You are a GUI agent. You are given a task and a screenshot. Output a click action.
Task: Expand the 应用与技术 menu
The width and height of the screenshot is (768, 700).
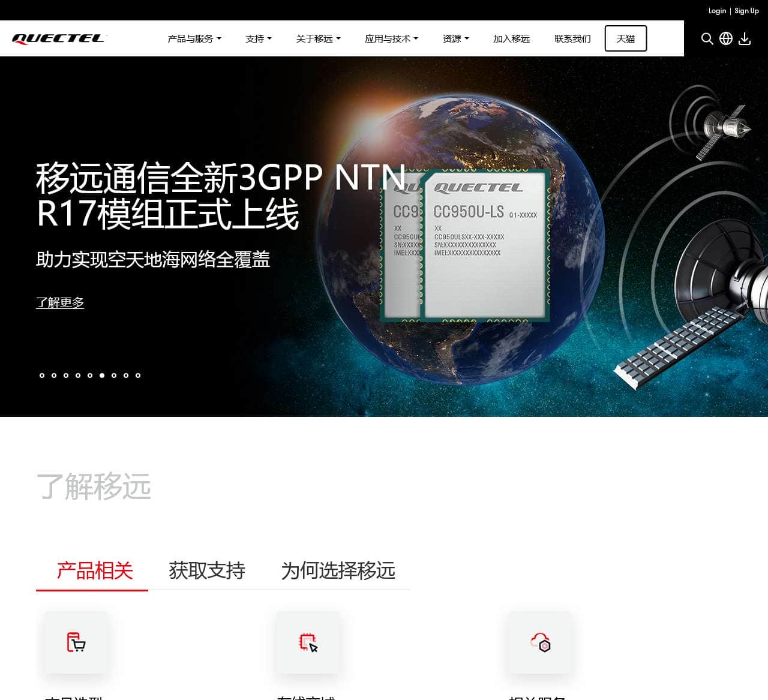391,39
